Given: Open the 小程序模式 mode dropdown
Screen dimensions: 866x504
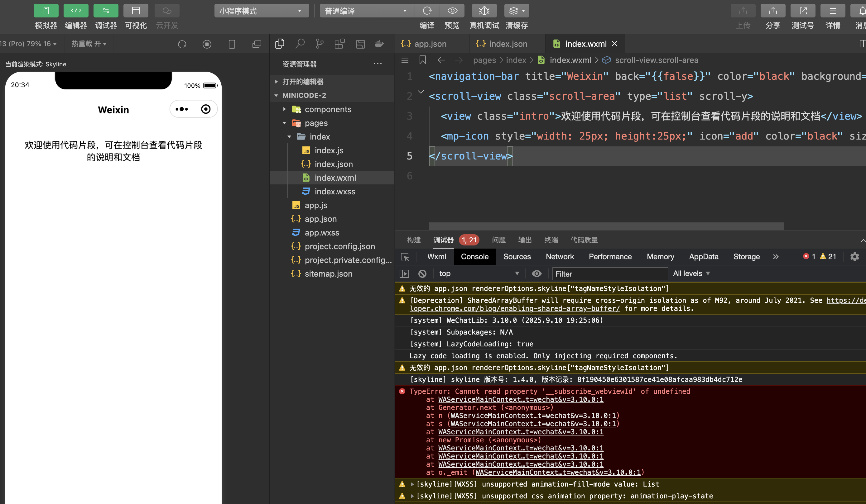Looking at the screenshot, I should (x=261, y=11).
